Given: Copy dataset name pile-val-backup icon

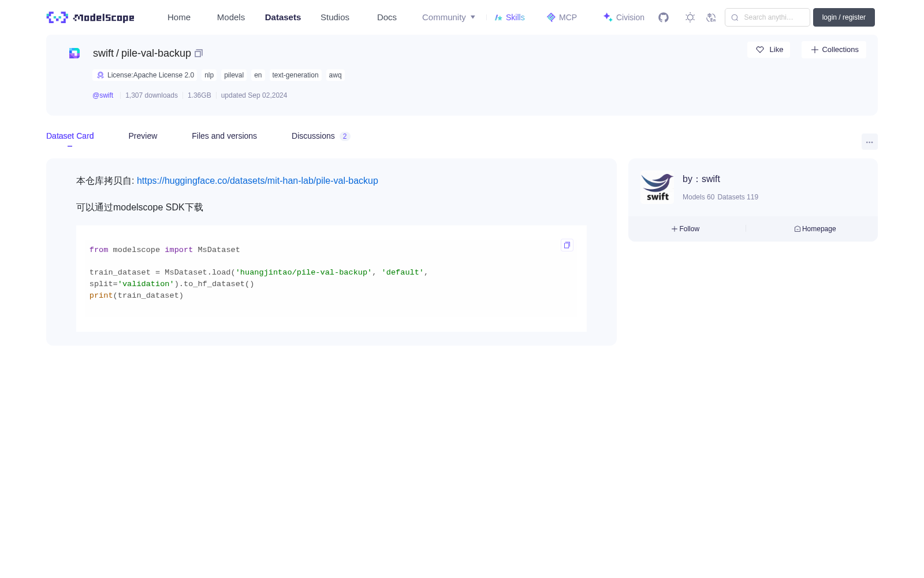Looking at the screenshot, I should 199,53.
